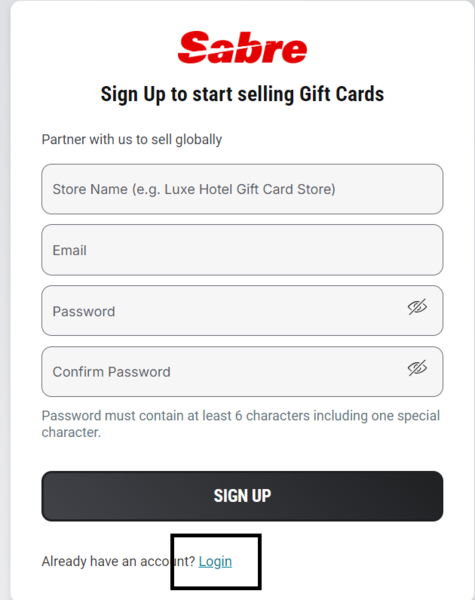Click into the Confirm Password field
Viewport: 475px width, 600px height.
(x=242, y=372)
